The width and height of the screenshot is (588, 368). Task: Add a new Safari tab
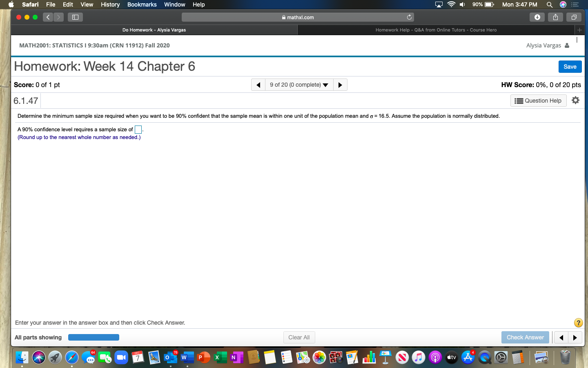(579, 30)
